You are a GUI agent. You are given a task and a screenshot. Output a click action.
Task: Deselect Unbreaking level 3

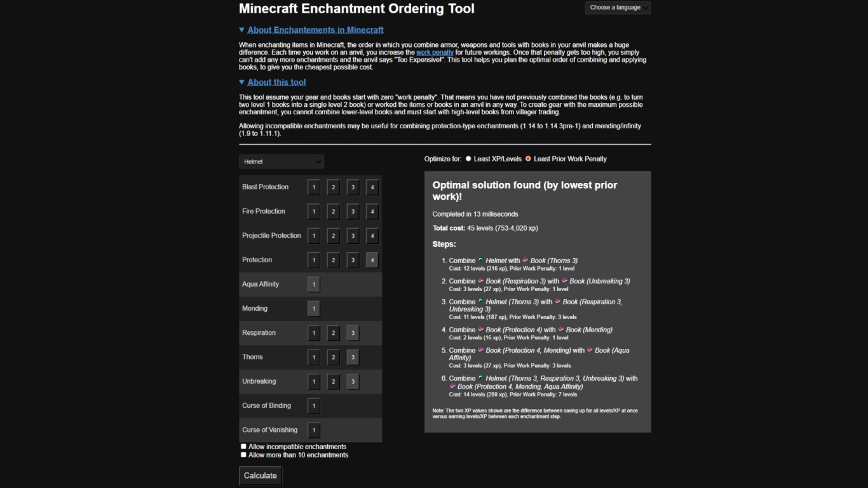(352, 381)
